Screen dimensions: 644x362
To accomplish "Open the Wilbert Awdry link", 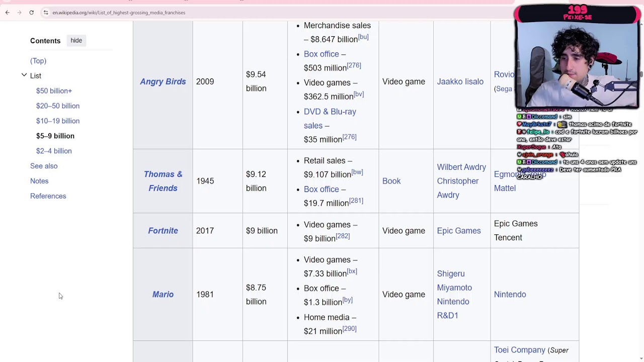I will pyautogui.click(x=461, y=167).
